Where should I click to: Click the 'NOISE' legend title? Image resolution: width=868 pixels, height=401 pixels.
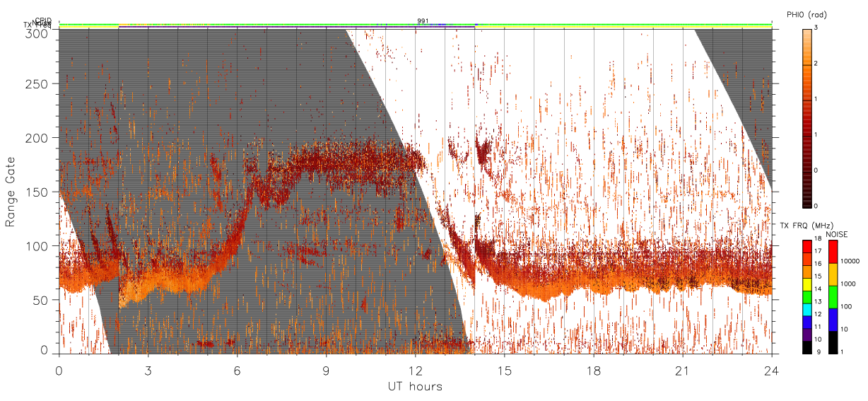[x=837, y=234]
